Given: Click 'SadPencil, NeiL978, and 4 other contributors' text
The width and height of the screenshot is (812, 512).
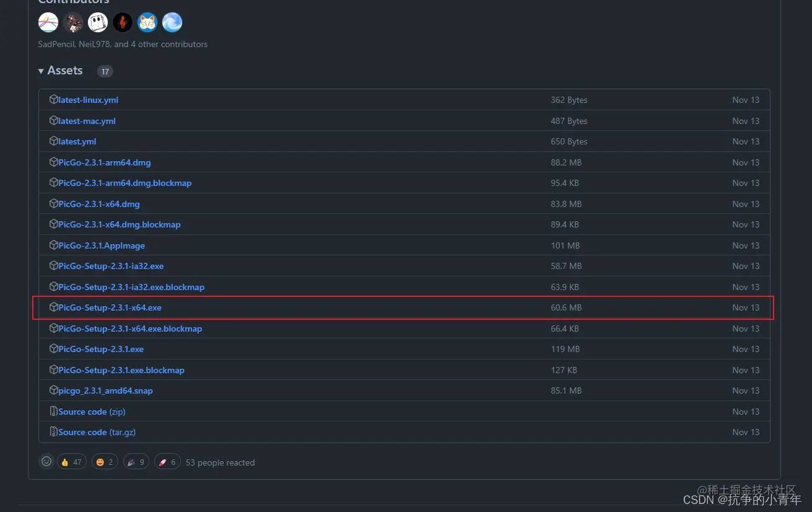Looking at the screenshot, I should 123,44.
